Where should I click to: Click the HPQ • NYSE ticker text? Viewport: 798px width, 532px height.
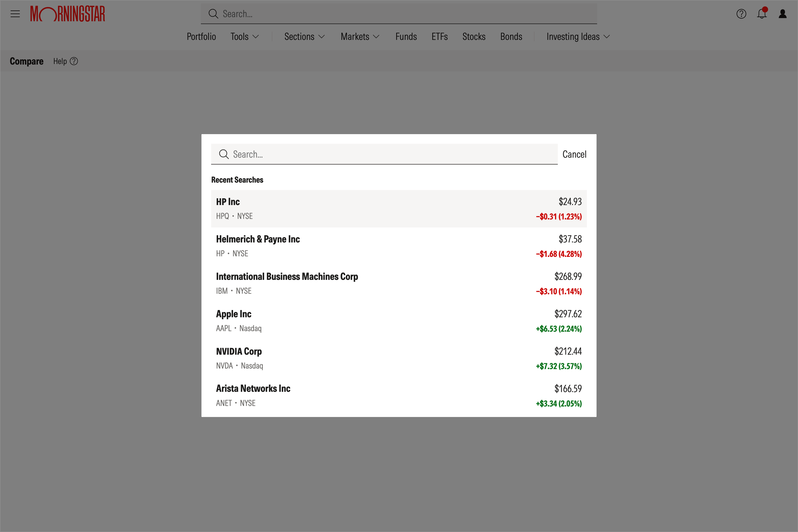click(x=234, y=216)
